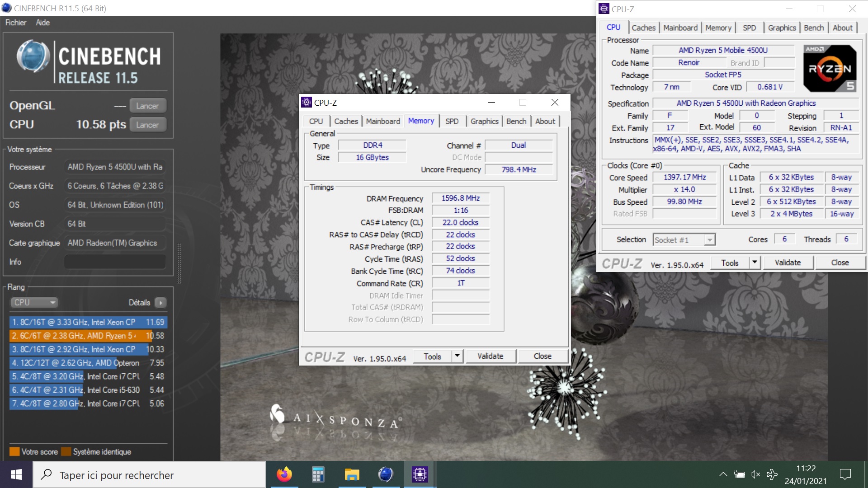Open Mainboard tab in Memory CPU-Z window
This screenshot has width=868, height=488.
[x=383, y=121]
